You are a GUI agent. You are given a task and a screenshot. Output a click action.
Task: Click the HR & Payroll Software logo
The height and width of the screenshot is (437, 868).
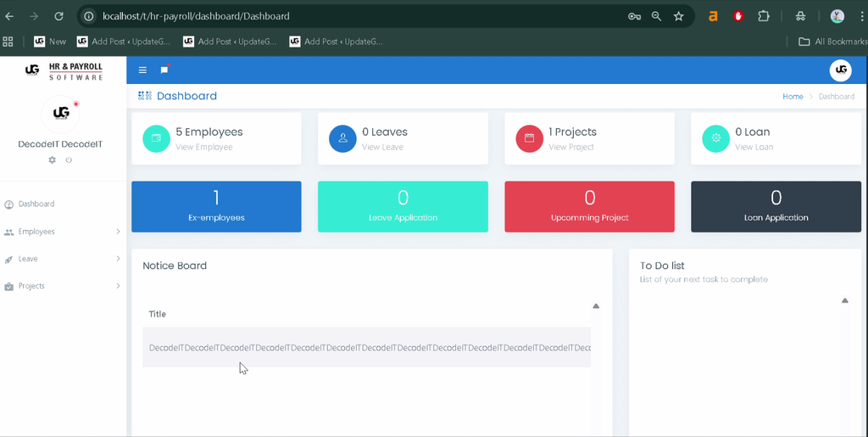64,71
